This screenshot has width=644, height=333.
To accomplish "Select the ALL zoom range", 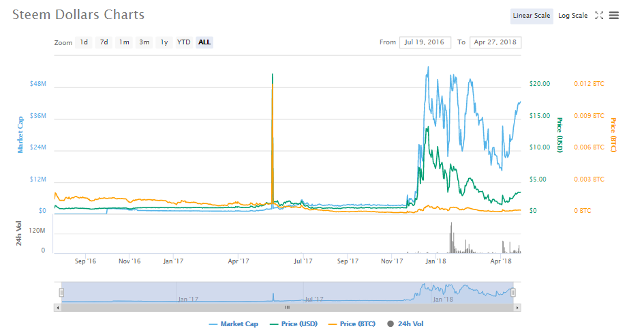I will (204, 42).
